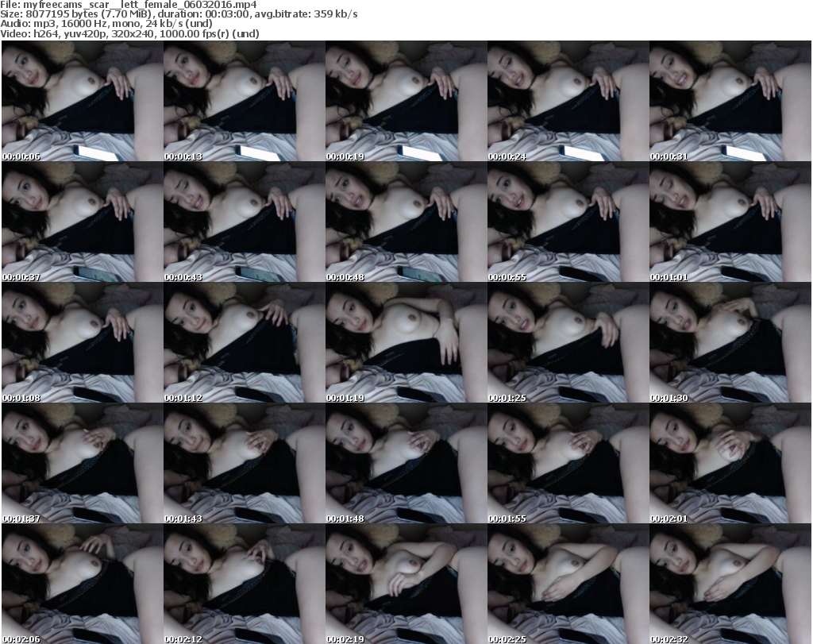Select the frame stamped 00:00:13
The width and height of the screenshot is (813, 644).
[244, 102]
